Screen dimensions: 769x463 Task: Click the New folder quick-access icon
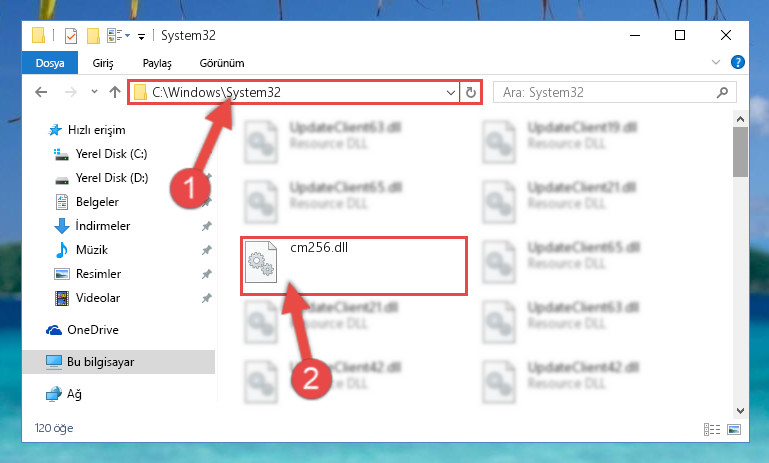[x=93, y=36]
